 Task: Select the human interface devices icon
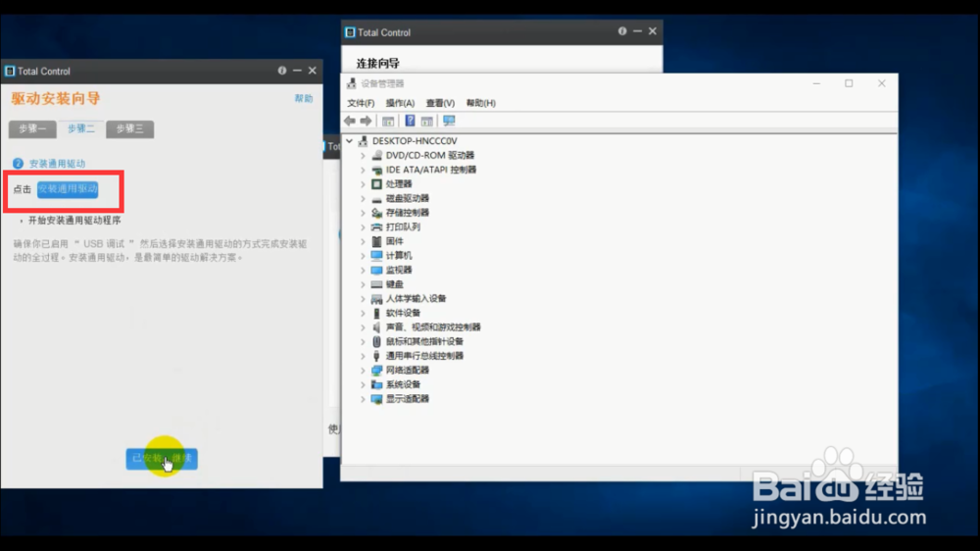coord(377,298)
